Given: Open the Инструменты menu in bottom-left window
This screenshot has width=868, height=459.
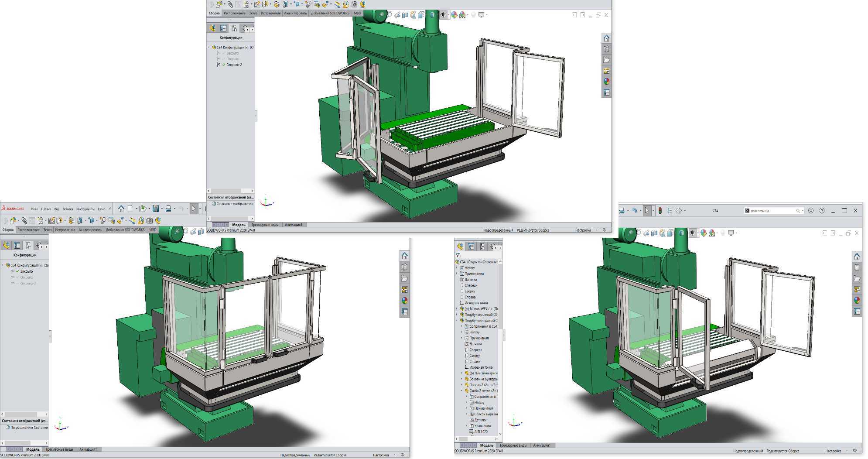Looking at the screenshot, I should coord(85,209).
